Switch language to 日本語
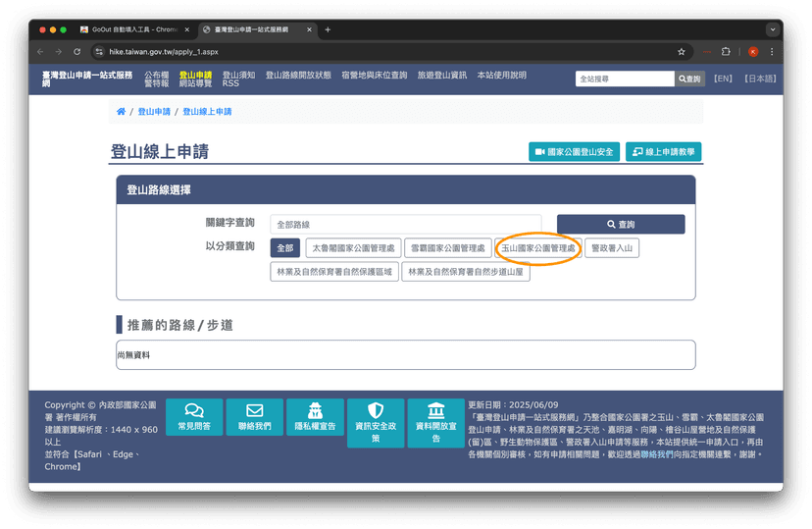 pos(760,79)
